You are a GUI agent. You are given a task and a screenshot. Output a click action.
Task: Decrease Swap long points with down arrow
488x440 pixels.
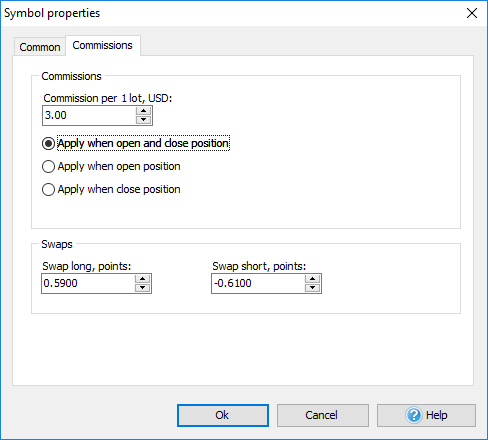pos(143,288)
